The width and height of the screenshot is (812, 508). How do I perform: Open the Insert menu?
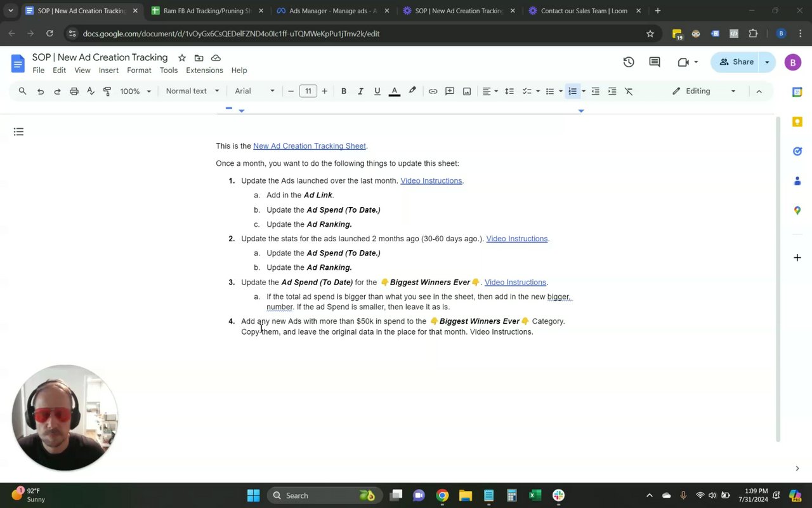pyautogui.click(x=108, y=70)
